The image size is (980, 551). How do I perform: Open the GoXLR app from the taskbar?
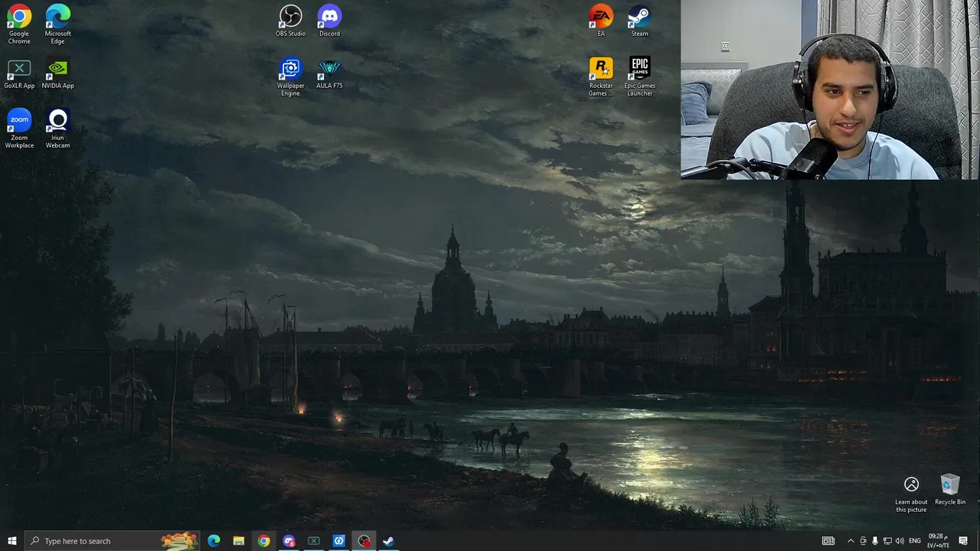(x=314, y=541)
